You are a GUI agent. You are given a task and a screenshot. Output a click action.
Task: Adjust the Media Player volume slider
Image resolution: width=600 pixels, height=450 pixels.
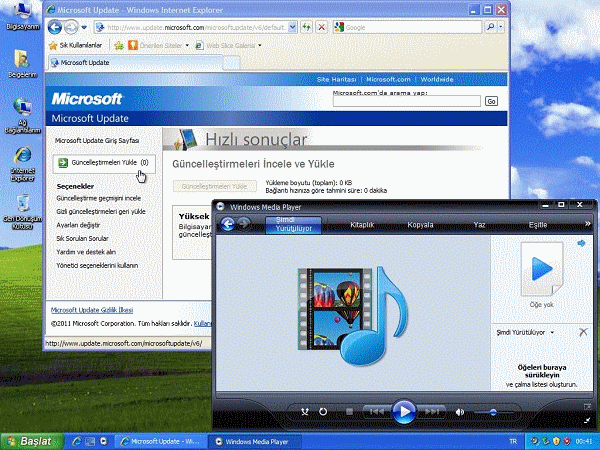coord(493,412)
